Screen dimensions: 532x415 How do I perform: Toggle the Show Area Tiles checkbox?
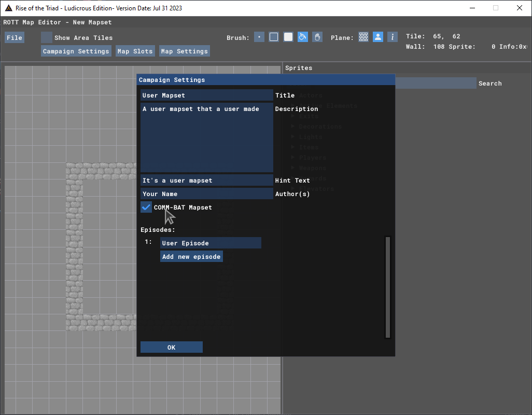pos(47,38)
